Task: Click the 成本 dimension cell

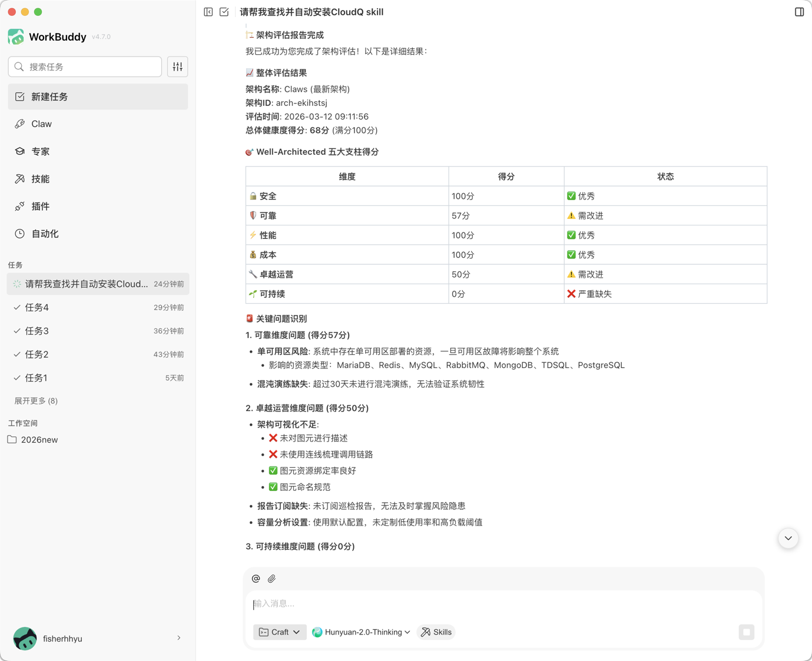Action: pyautogui.click(x=347, y=255)
